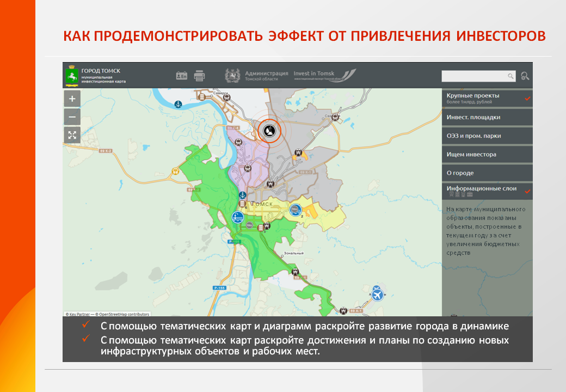The width and height of the screenshot is (566, 392).
Task: Click the Зональный place label
Action: point(294,253)
